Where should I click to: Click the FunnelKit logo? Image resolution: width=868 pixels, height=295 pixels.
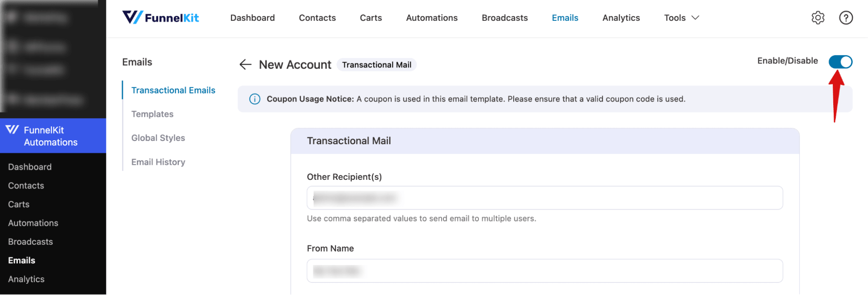pos(160,18)
